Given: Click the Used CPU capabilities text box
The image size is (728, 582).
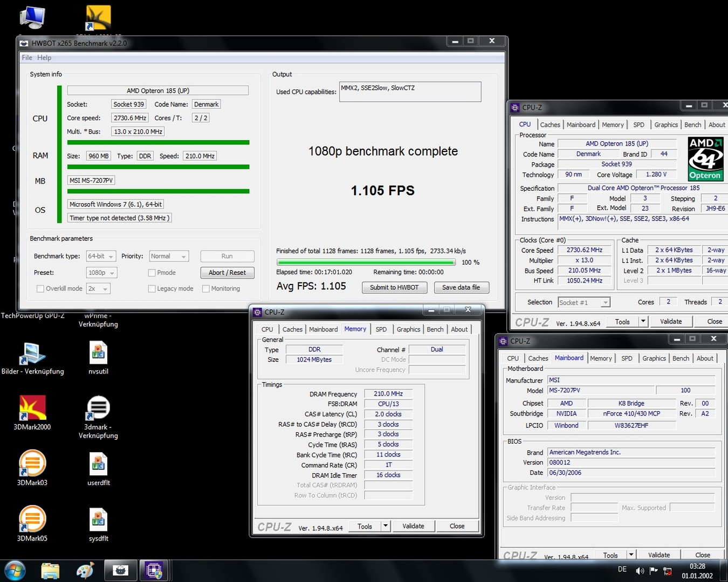Looking at the screenshot, I should tap(410, 92).
